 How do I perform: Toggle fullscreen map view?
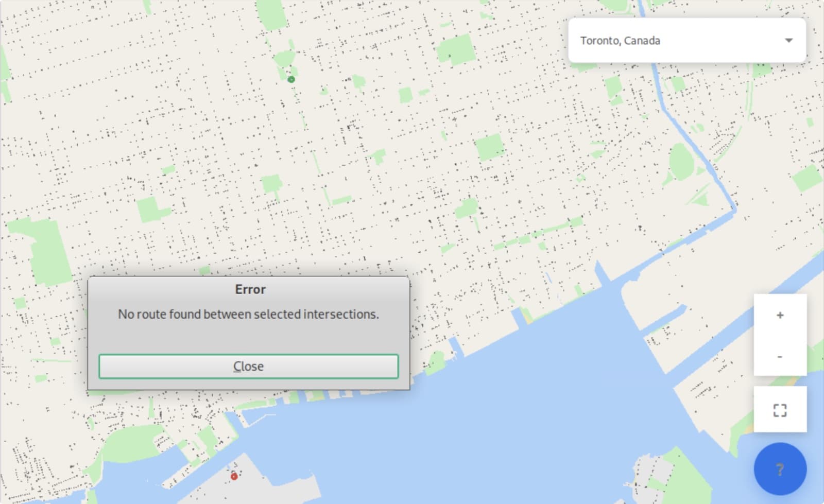[780, 410]
